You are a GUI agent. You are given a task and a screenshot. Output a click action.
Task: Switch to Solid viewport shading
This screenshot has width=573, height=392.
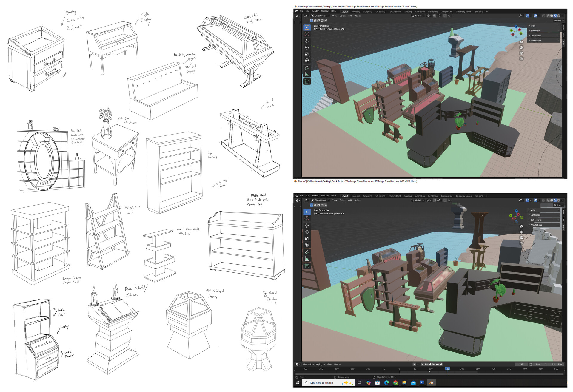coord(552,16)
